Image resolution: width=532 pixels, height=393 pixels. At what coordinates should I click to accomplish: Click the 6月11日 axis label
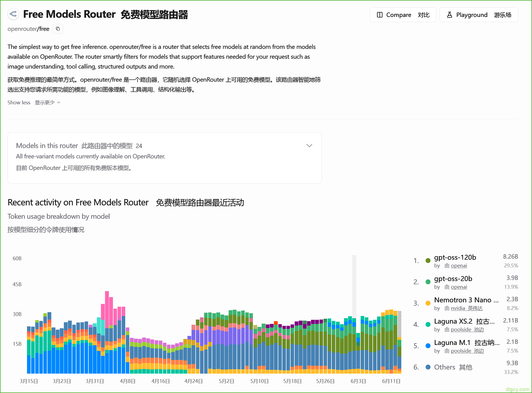point(391,381)
